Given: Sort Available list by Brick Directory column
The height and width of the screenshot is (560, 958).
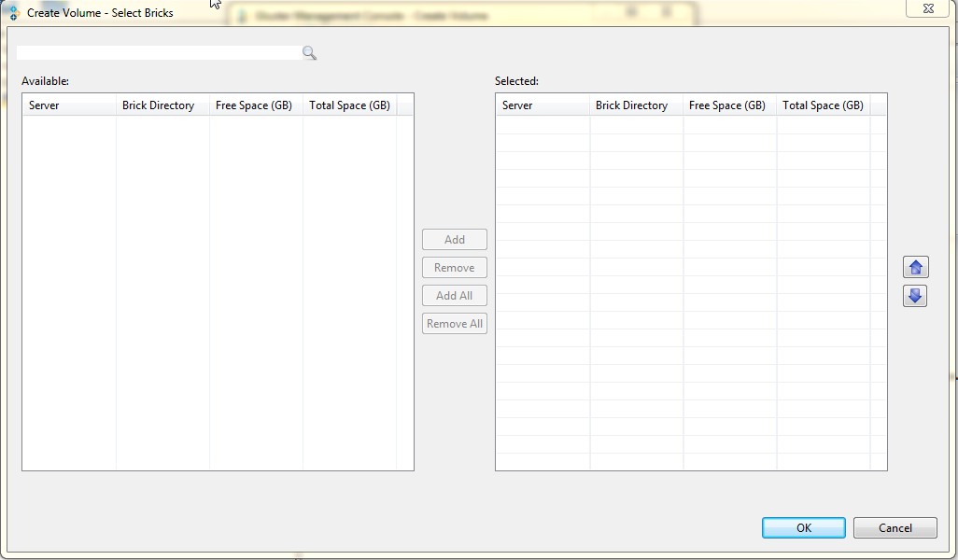Looking at the screenshot, I should pyautogui.click(x=162, y=105).
